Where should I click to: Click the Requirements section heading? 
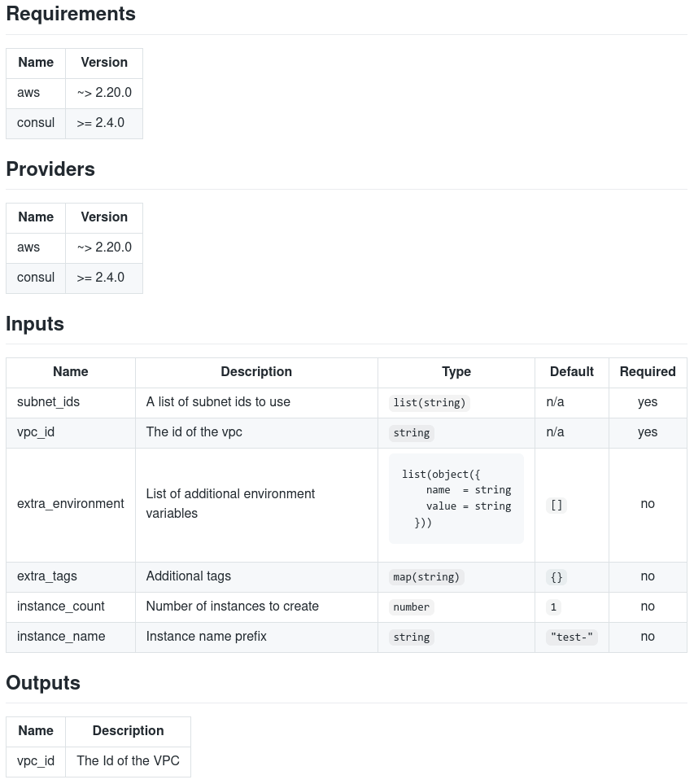(x=71, y=14)
